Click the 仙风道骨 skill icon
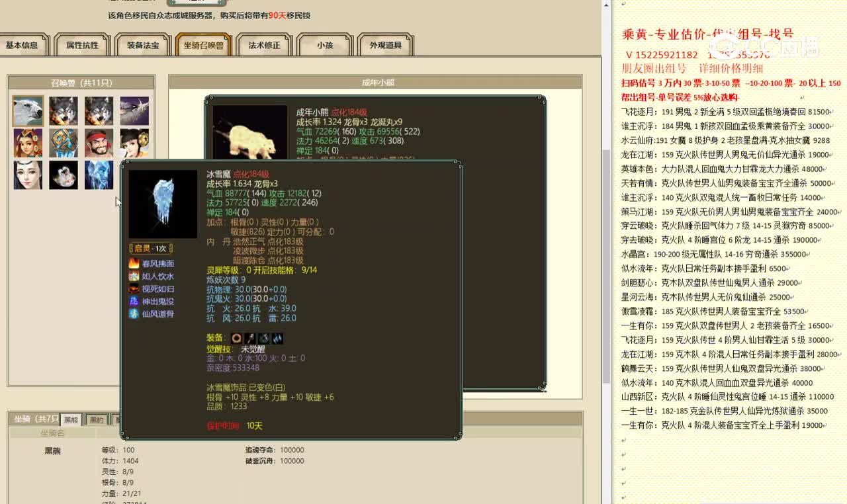847x504 pixels. tap(134, 314)
